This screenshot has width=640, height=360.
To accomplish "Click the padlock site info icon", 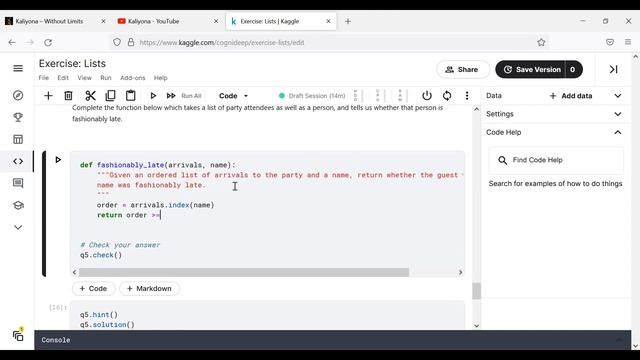I will pos(131,42).
